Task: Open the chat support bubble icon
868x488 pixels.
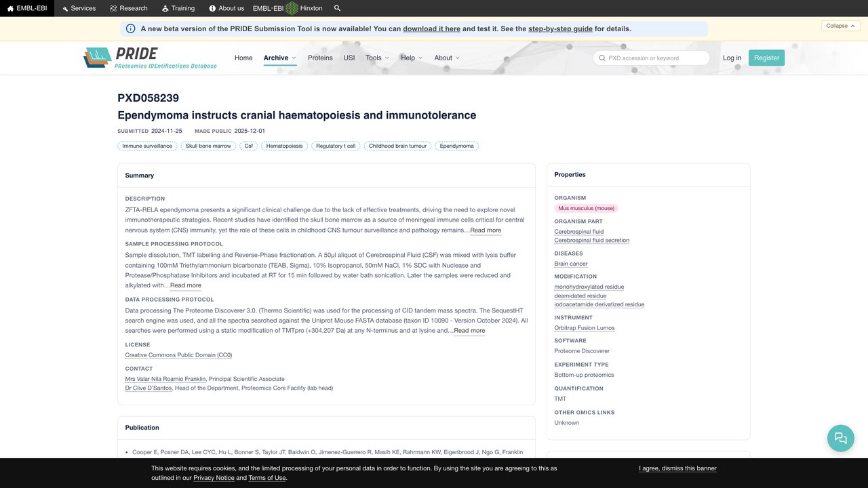Action: tap(841, 438)
